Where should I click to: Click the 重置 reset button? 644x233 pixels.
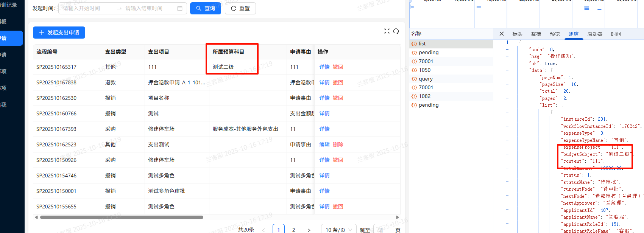(x=240, y=8)
